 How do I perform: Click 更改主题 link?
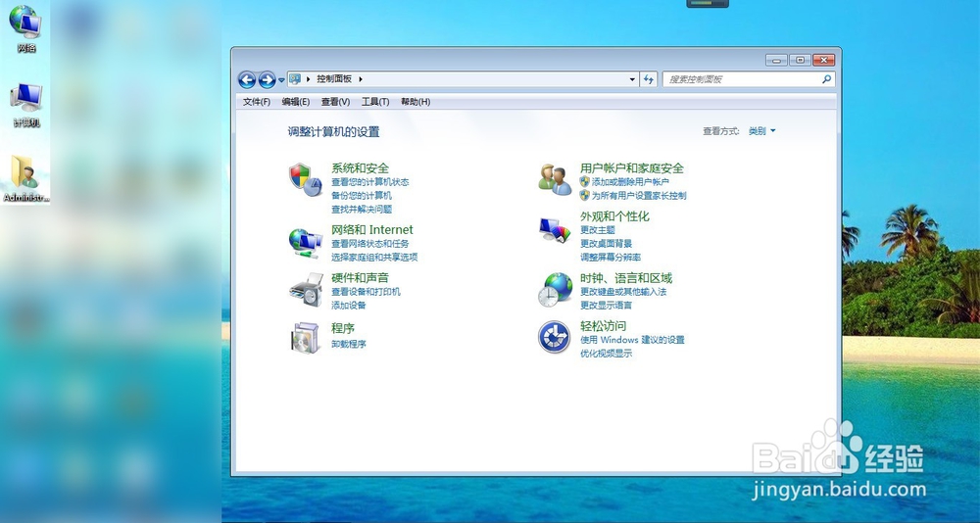tap(598, 230)
